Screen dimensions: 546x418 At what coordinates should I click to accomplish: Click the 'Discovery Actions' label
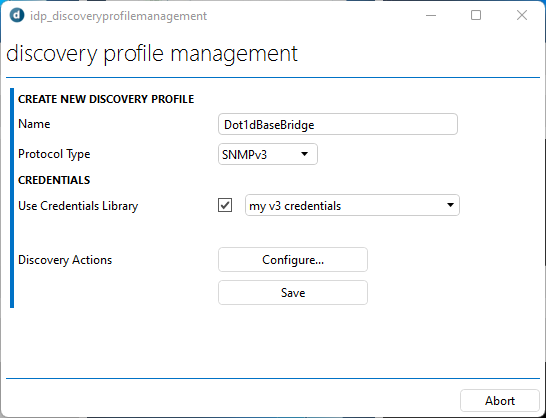coord(65,260)
